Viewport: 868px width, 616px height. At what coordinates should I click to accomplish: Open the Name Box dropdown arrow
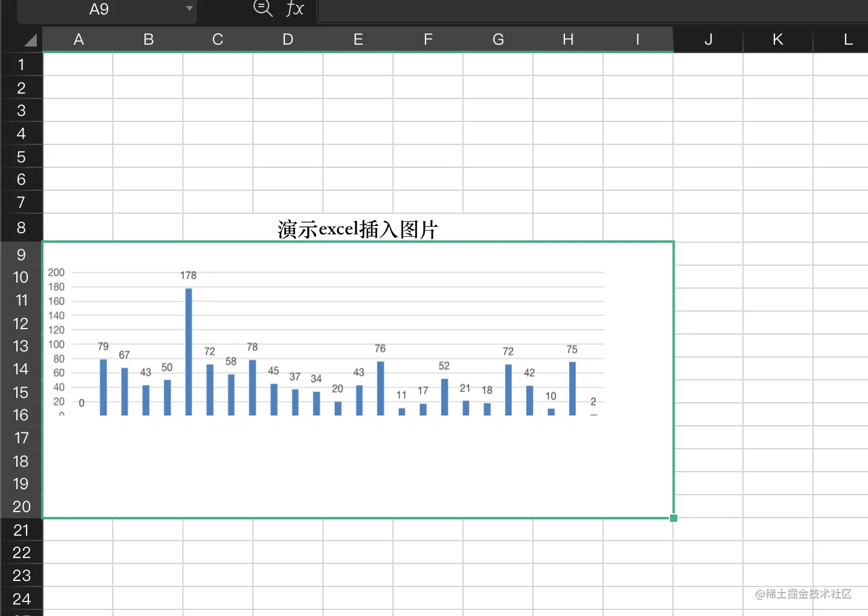[x=189, y=9]
